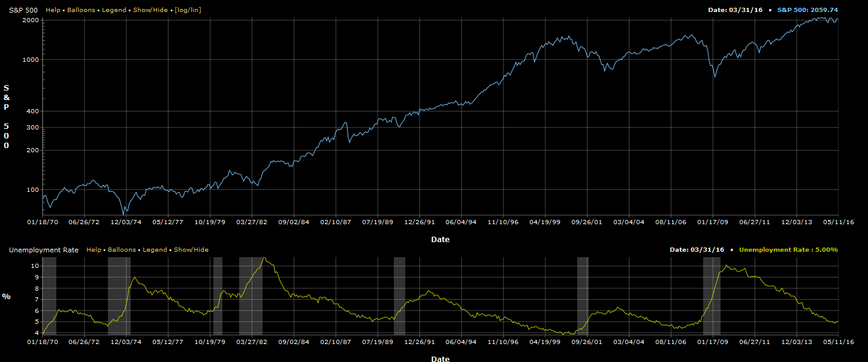Click 'Date: 03/31/16' above the S&P 500 chart
The height and width of the screenshot is (362, 868).
coord(735,10)
